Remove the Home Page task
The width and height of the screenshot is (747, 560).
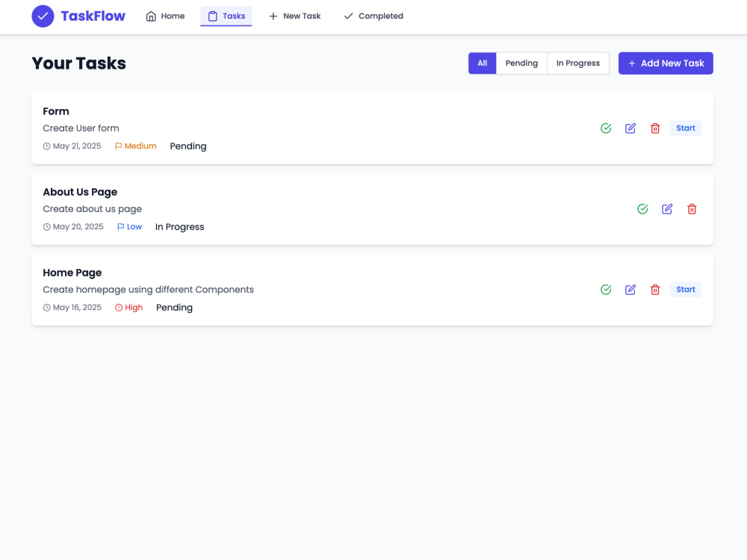655,290
